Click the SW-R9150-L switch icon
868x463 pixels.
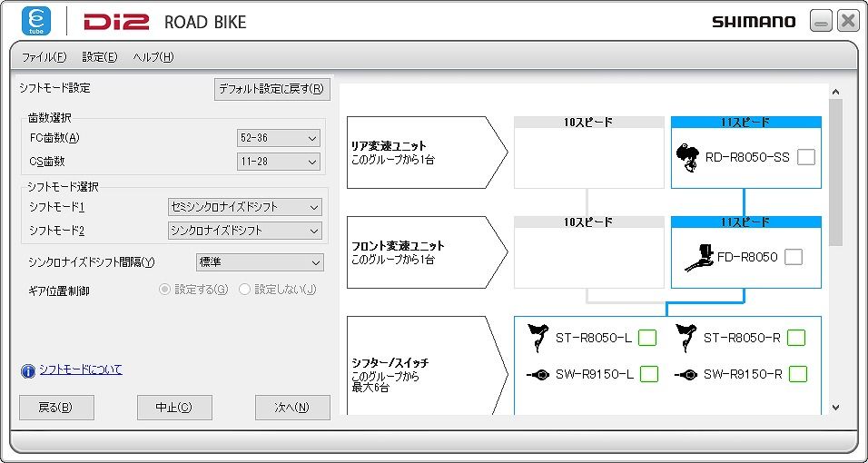click(x=538, y=375)
